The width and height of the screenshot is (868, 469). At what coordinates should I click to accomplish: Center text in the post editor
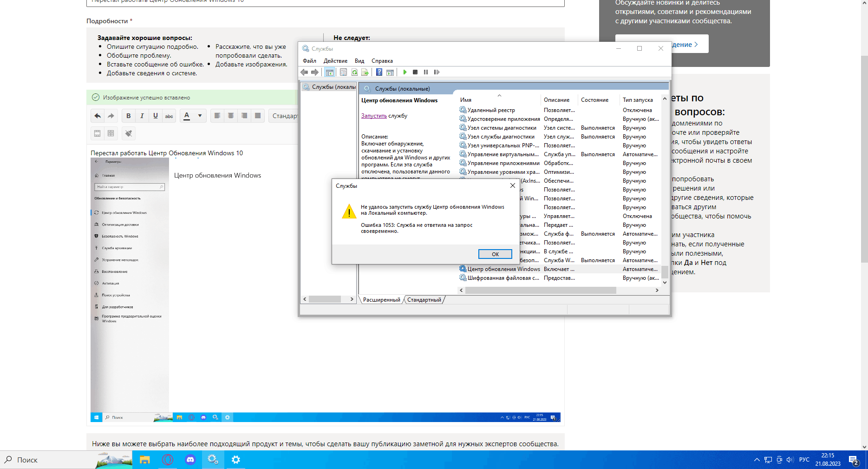pyautogui.click(x=230, y=116)
